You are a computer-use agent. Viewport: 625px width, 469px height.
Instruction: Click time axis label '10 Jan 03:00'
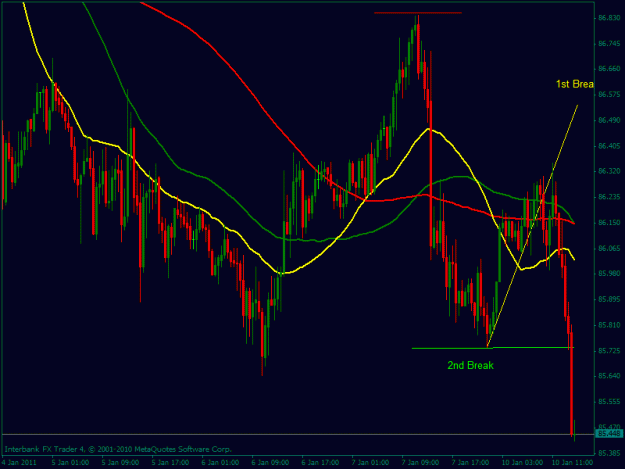pyautogui.click(x=522, y=463)
